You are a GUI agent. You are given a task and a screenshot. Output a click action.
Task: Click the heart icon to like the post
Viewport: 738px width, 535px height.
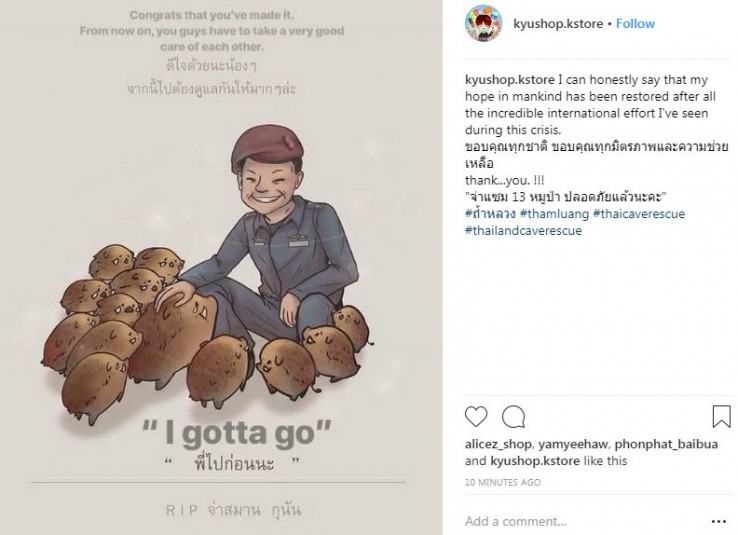[x=477, y=416]
